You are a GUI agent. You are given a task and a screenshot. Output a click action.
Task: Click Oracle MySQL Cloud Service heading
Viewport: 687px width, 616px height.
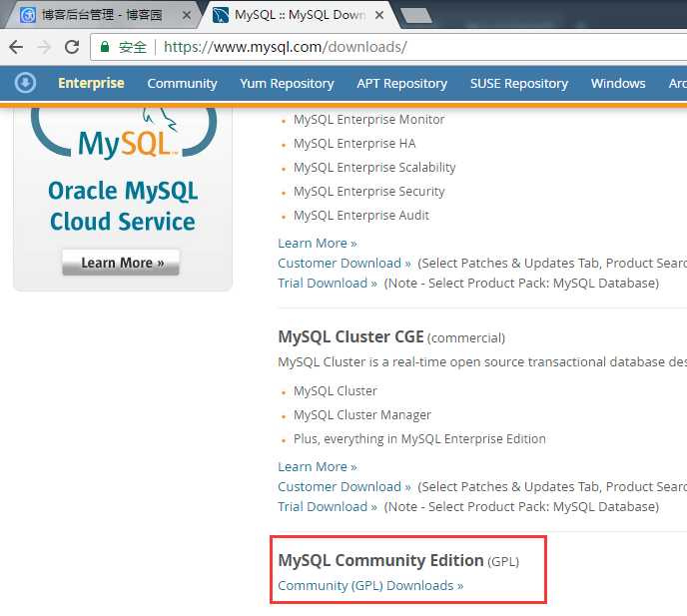coord(123,206)
